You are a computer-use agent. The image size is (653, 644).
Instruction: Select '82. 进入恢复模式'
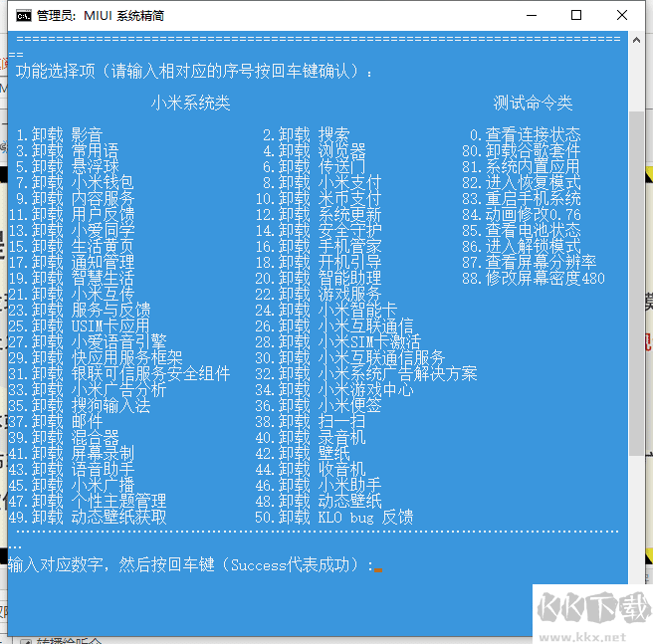pos(521,182)
